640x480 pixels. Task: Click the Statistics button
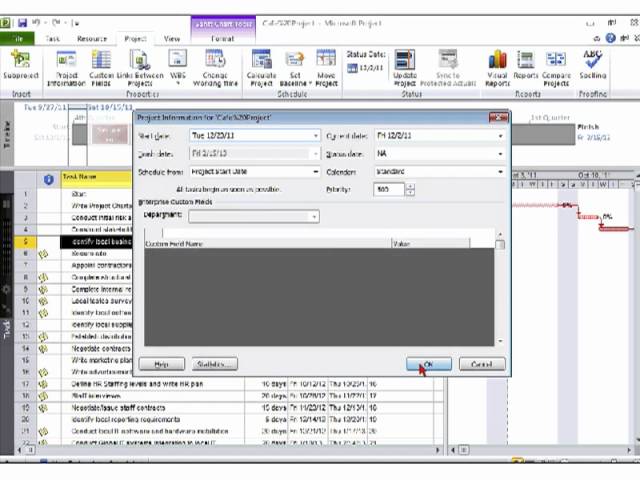point(215,364)
